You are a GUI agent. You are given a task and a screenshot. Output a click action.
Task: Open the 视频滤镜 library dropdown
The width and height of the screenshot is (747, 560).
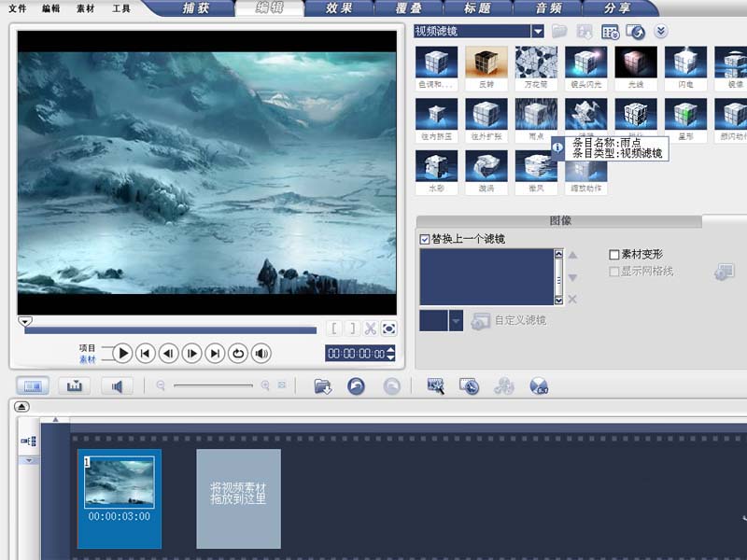[538, 31]
